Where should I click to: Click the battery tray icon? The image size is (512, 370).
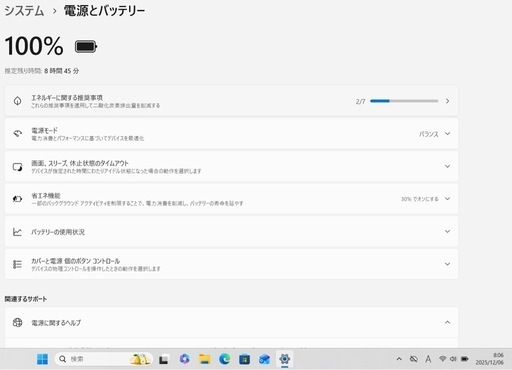(464, 359)
